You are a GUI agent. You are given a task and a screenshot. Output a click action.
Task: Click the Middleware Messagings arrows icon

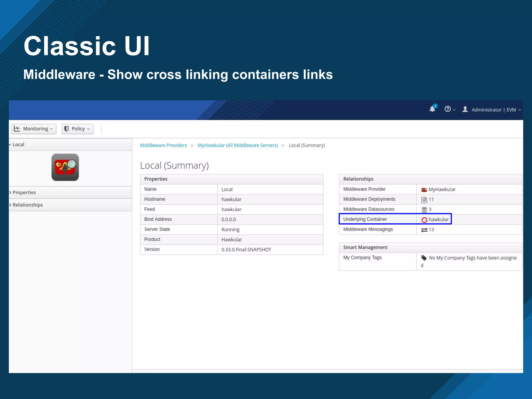(x=424, y=230)
